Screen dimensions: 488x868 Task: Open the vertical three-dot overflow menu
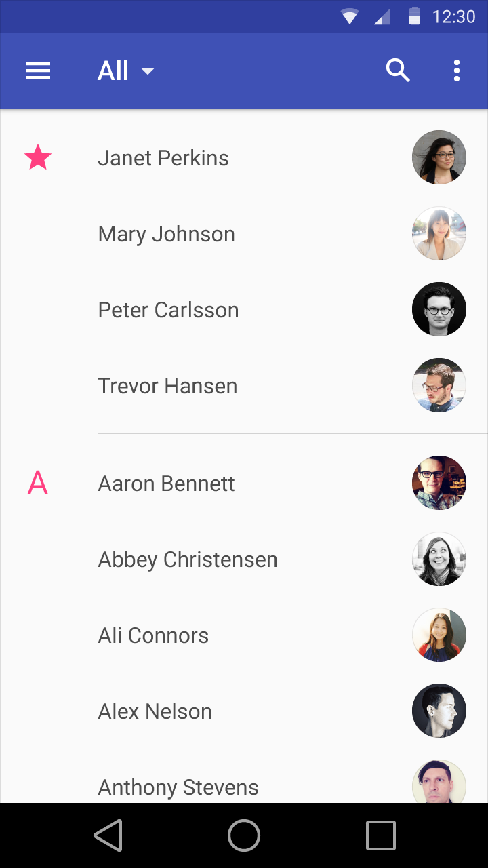(457, 71)
